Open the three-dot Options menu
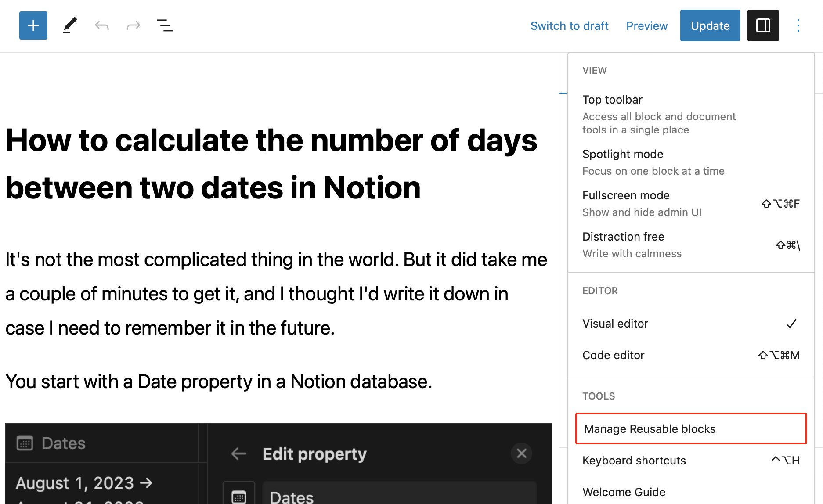823x504 pixels. pyautogui.click(x=798, y=25)
